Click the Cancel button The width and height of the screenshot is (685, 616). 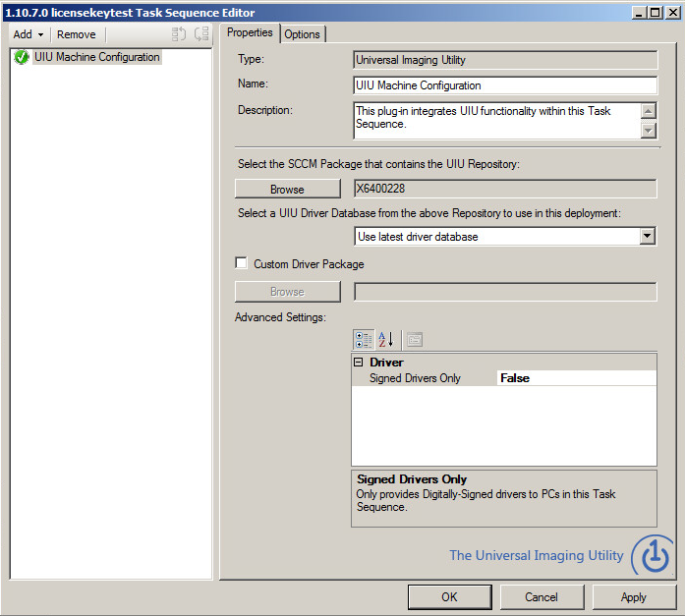click(542, 596)
